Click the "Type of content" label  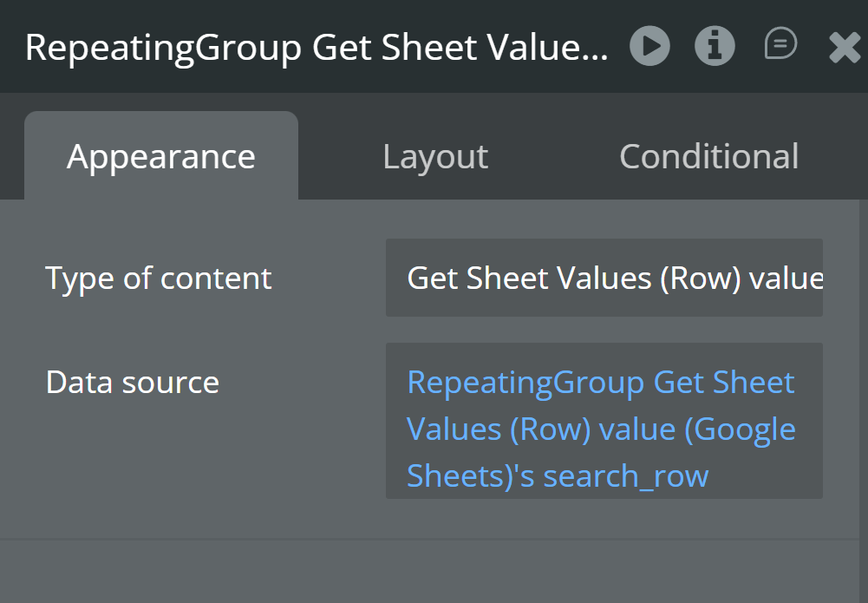coord(159,279)
